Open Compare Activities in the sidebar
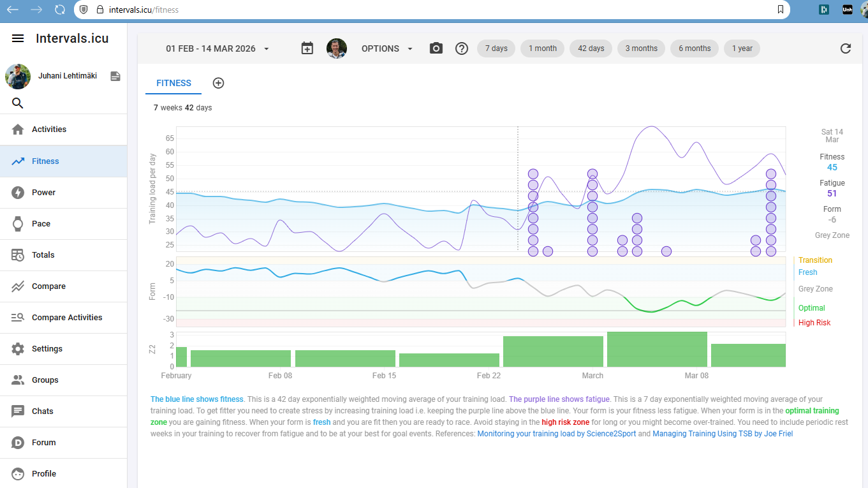The width and height of the screenshot is (868, 488). (67, 317)
